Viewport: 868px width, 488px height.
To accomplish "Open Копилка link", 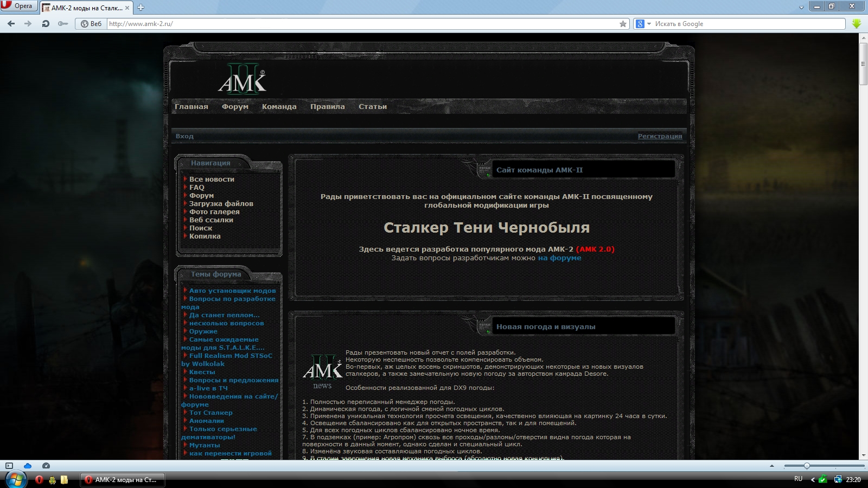I will 205,236.
